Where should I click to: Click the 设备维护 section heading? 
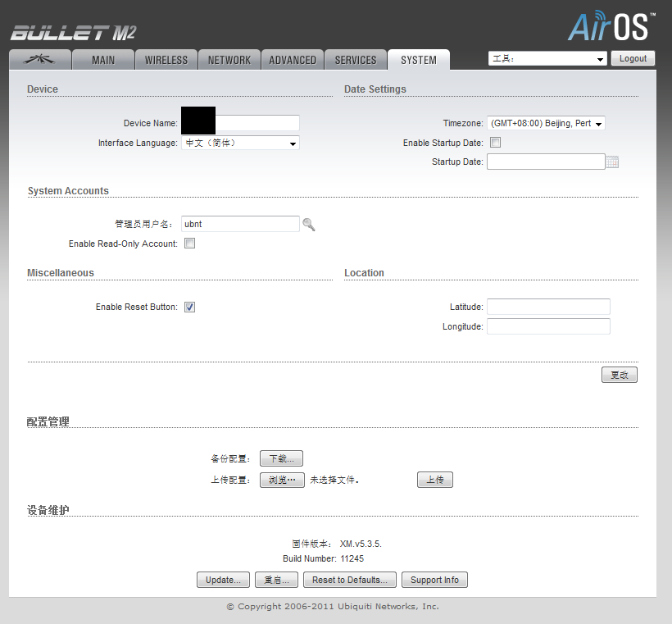(x=48, y=510)
